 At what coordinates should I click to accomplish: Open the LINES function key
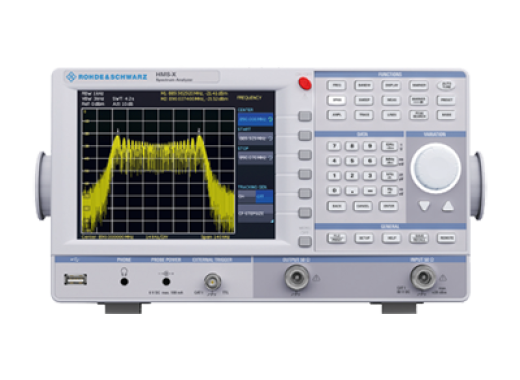click(391, 115)
